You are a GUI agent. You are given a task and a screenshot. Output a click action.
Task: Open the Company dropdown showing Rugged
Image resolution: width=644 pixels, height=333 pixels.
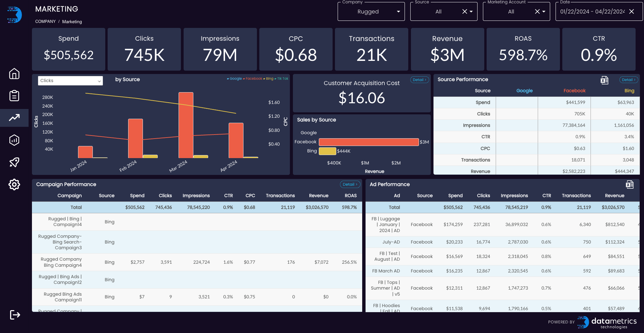tap(371, 11)
